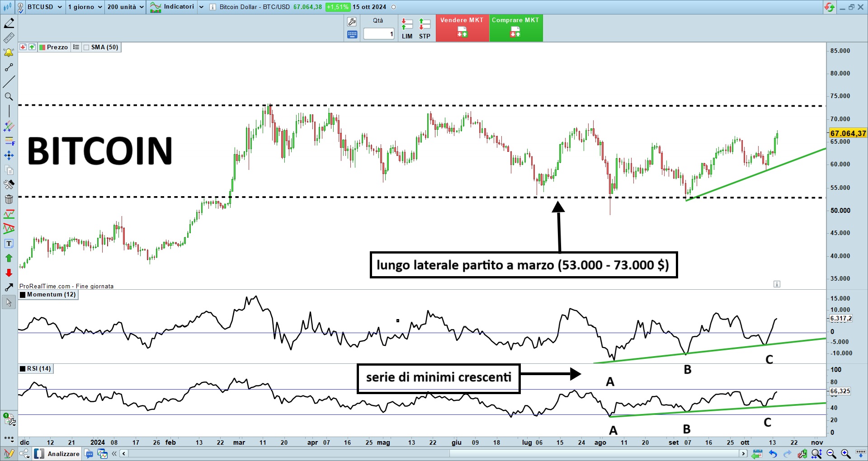Open the order settings wrench icon

[x=352, y=22]
